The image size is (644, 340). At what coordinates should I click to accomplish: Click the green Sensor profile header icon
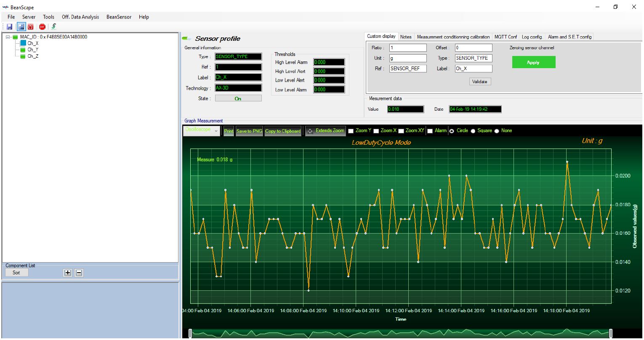point(186,39)
